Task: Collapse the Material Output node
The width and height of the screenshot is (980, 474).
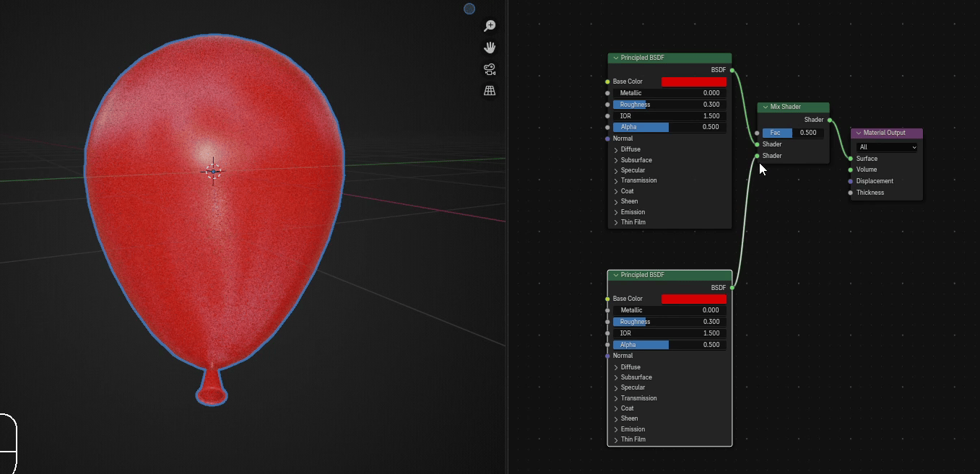Action: click(858, 133)
